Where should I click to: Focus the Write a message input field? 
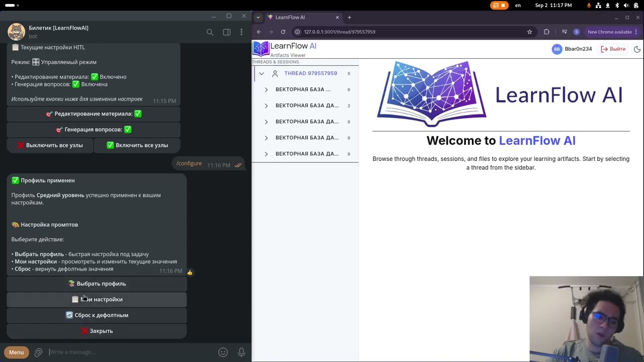131,352
